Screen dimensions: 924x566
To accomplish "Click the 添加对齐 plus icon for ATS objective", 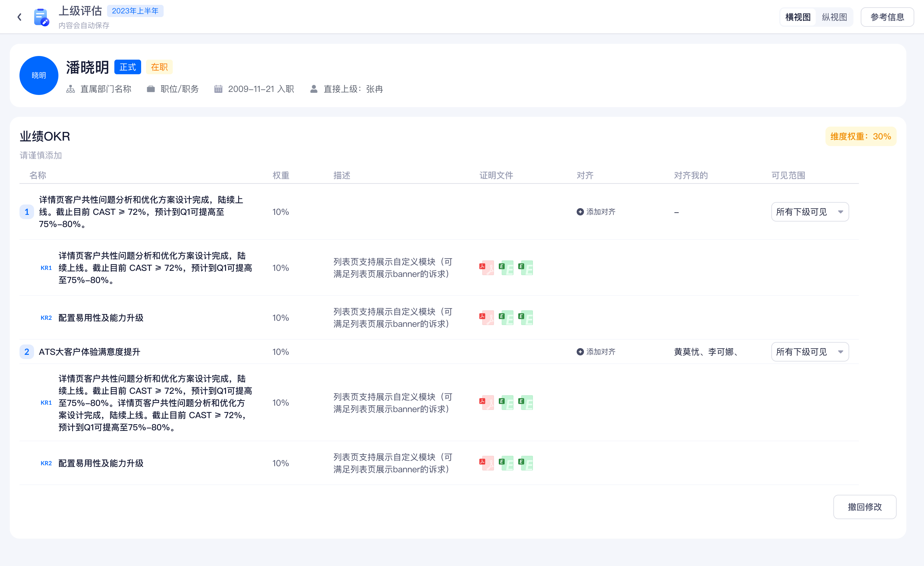I will (580, 352).
